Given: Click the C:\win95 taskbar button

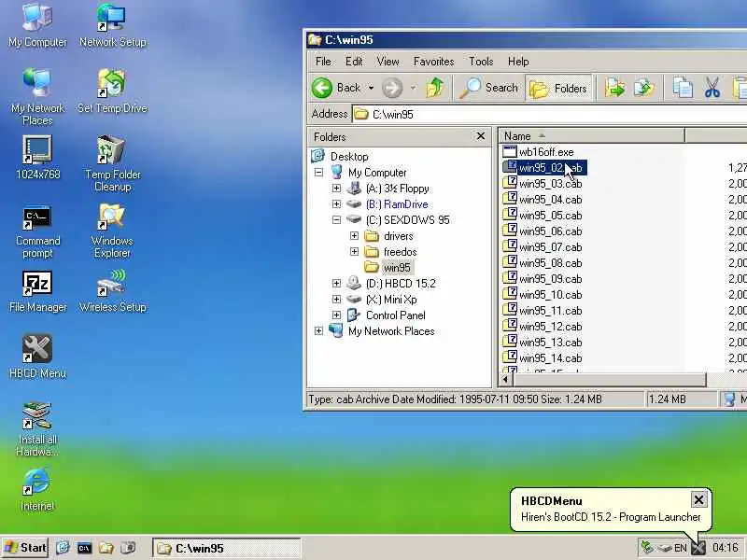Looking at the screenshot, I should coord(227,548).
